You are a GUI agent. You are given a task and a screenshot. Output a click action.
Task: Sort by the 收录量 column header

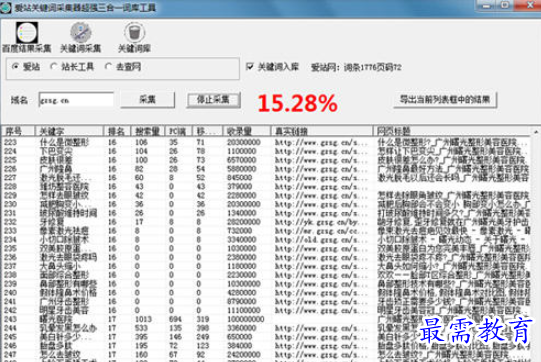(x=246, y=131)
